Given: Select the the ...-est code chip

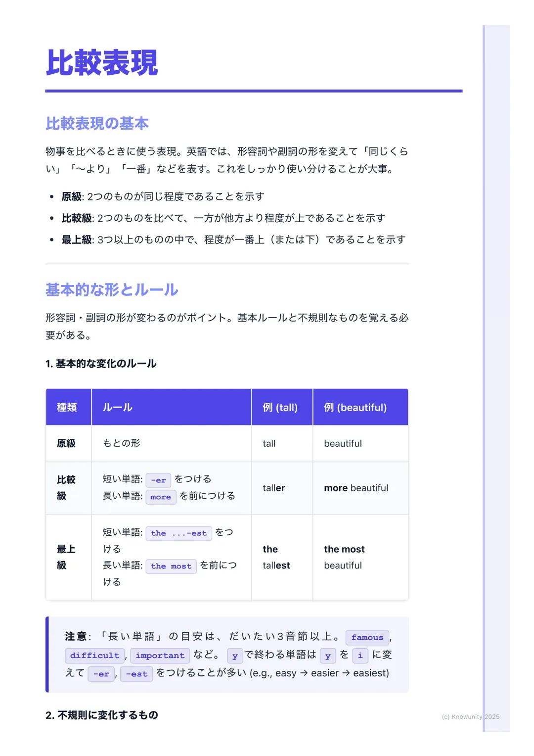Looking at the screenshot, I should (178, 533).
